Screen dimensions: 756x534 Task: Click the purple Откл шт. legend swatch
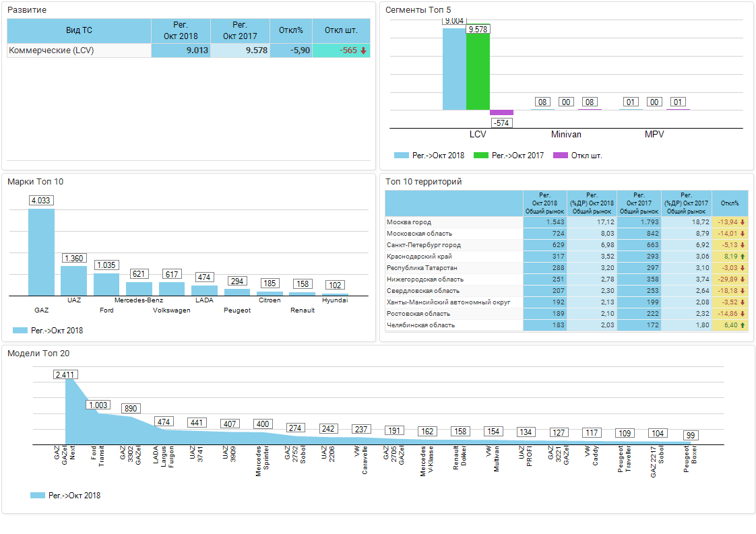(560, 155)
